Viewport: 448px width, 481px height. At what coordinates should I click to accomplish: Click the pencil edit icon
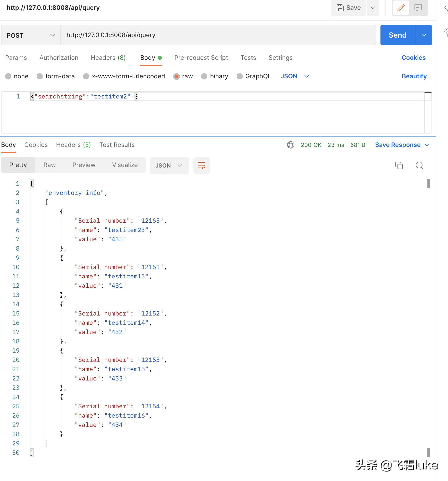point(401,8)
